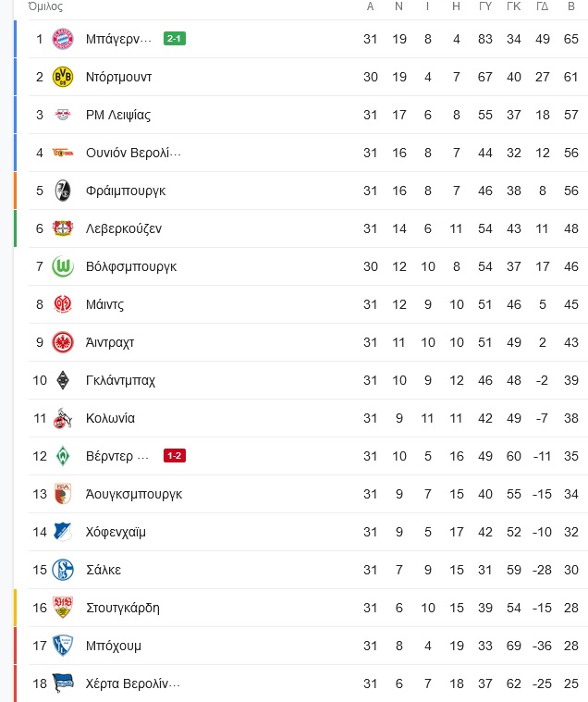Click the Hertha Berlin flag logo

click(x=63, y=684)
